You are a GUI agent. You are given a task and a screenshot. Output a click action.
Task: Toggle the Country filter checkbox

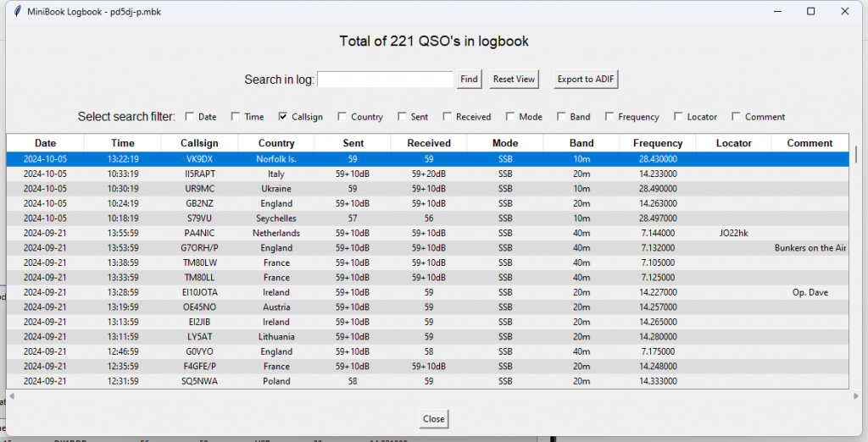click(x=342, y=117)
